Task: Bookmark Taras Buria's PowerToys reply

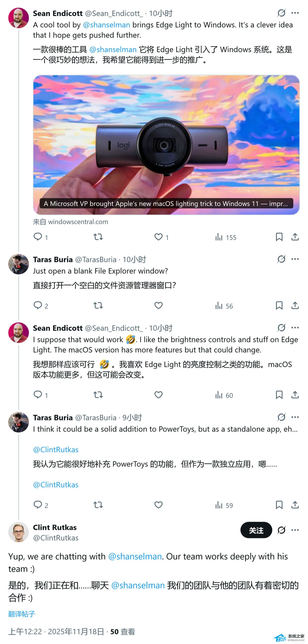Action: pyautogui.click(x=279, y=505)
